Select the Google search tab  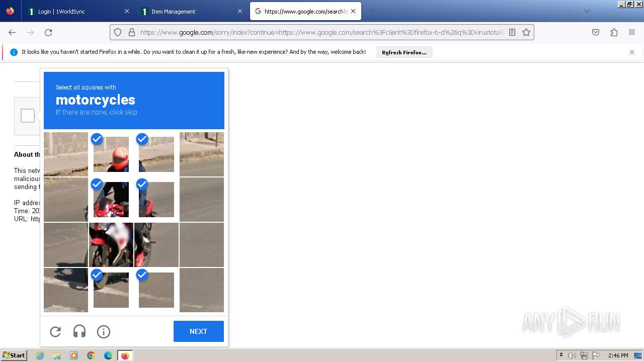pyautogui.click(x=305, y=11)
